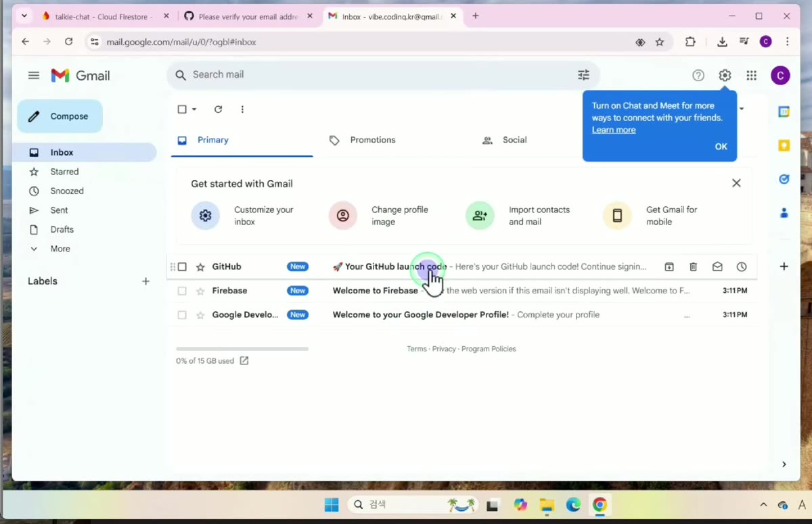Switch to the Primary tab
This screenshot has width=812, height=524.
point(242,140)
